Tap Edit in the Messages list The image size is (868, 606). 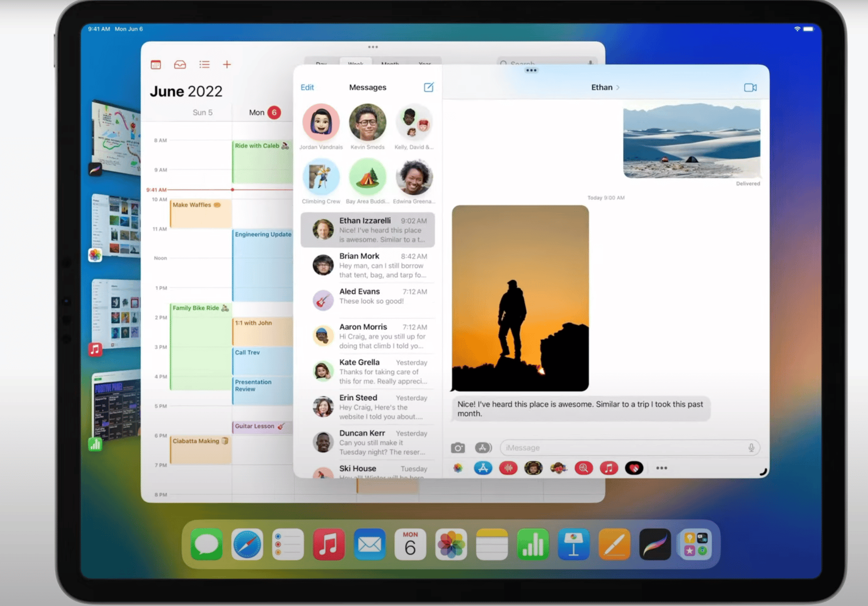coord(307,88)
